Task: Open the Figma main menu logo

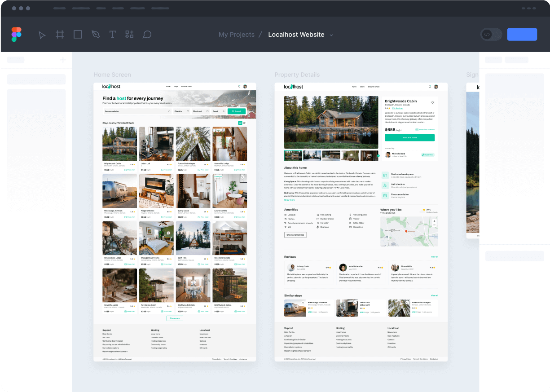Action: (x=17, y=35)
